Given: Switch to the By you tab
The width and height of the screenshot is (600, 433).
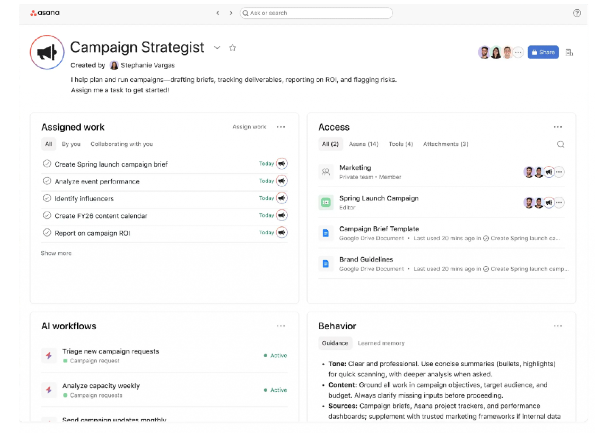Looking at the screenshot, I should pos(71,144).
